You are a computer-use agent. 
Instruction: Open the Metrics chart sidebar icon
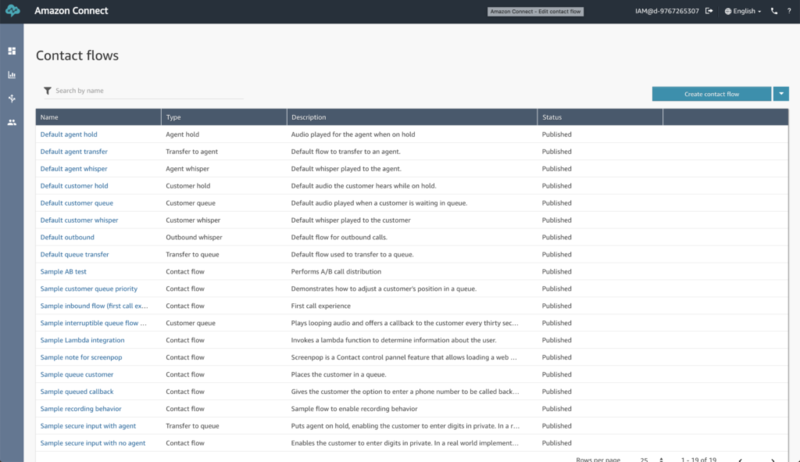tap(12, 75)
